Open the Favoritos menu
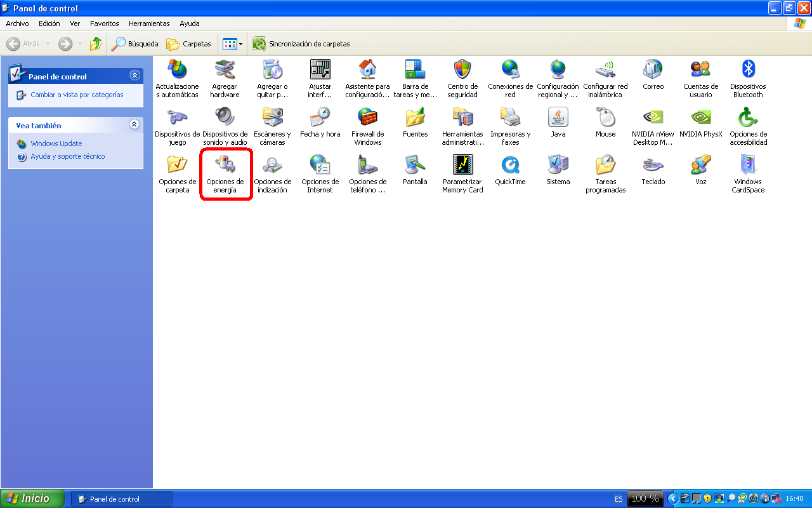The width and height of the screenshot is (812, 508). coord(104,23)
